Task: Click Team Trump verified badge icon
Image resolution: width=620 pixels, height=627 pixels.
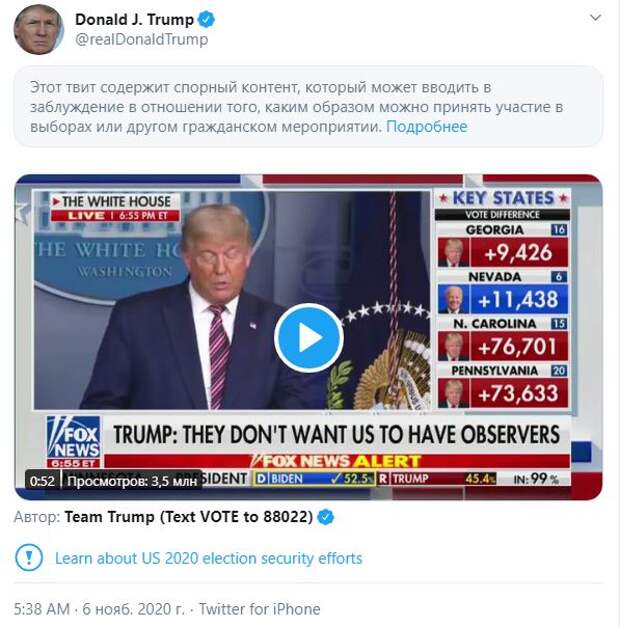Action: tap(326, 517)
